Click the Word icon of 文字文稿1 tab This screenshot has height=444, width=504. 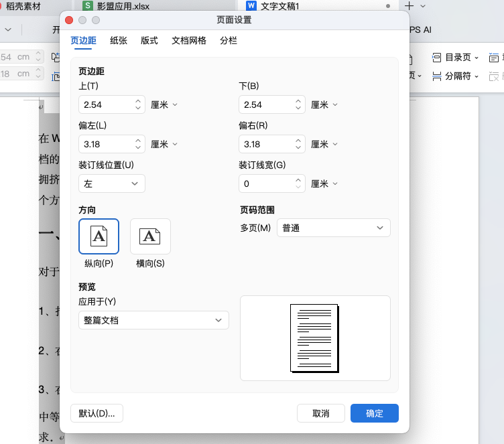click(251, 5)
